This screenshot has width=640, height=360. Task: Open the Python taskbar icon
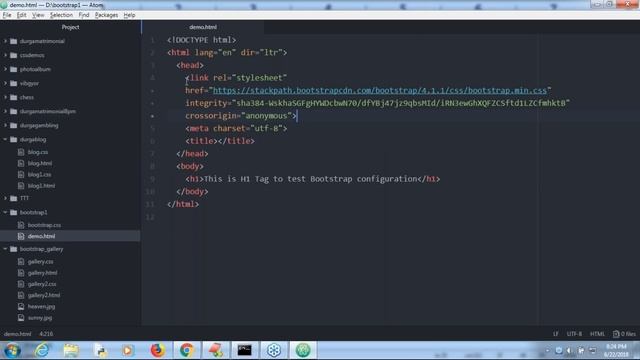[100, 350]
